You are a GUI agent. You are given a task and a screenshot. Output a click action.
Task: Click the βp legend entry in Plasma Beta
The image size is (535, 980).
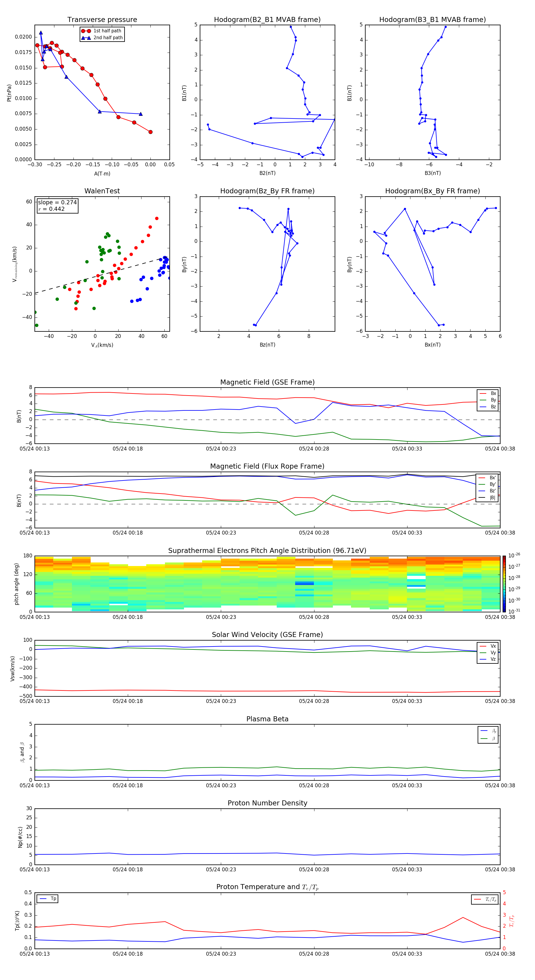(488, 731)
